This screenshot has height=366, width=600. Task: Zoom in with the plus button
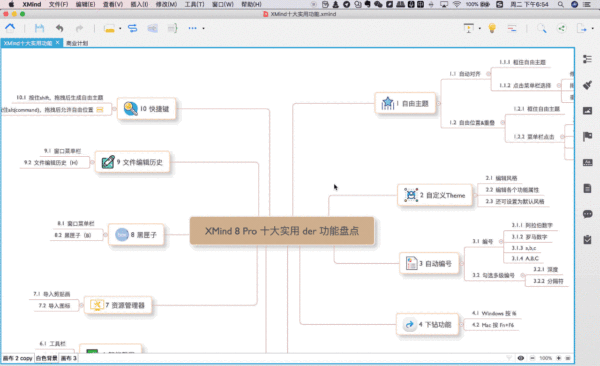coord(559,358)
